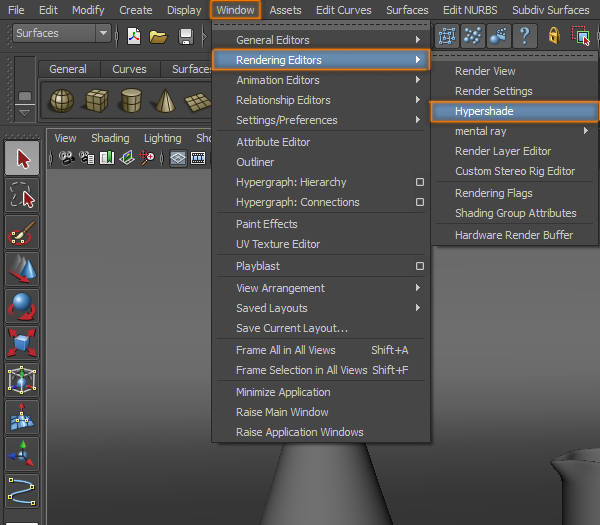This screenshot has width=600, height=525.
Task: Click the lock selection padlock icon
Action: click(554, 36)
